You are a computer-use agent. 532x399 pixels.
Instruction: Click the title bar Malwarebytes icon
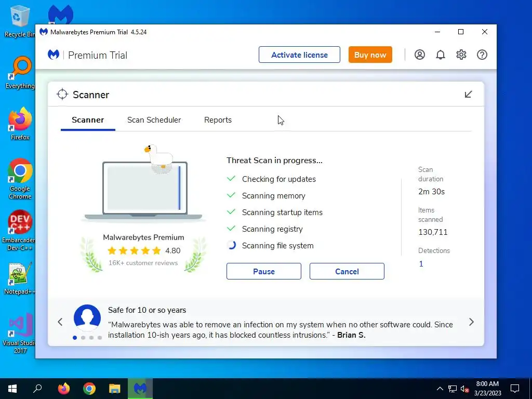coord(44,32)
